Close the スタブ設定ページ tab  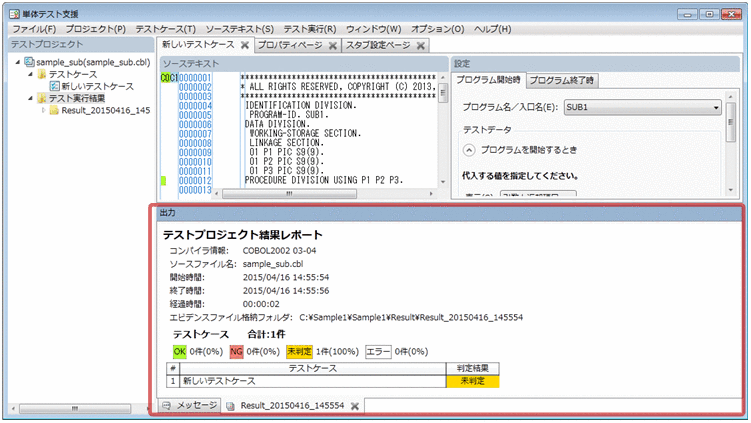[421, 46]
